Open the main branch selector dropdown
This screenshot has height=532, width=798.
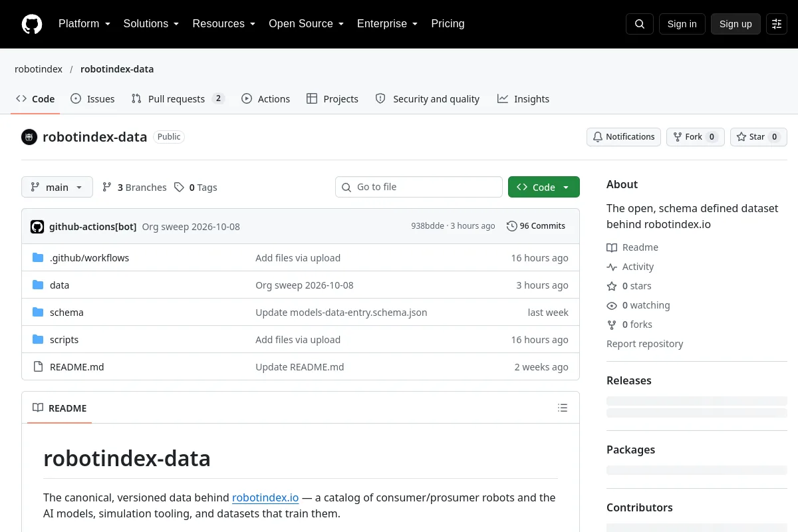57,188
